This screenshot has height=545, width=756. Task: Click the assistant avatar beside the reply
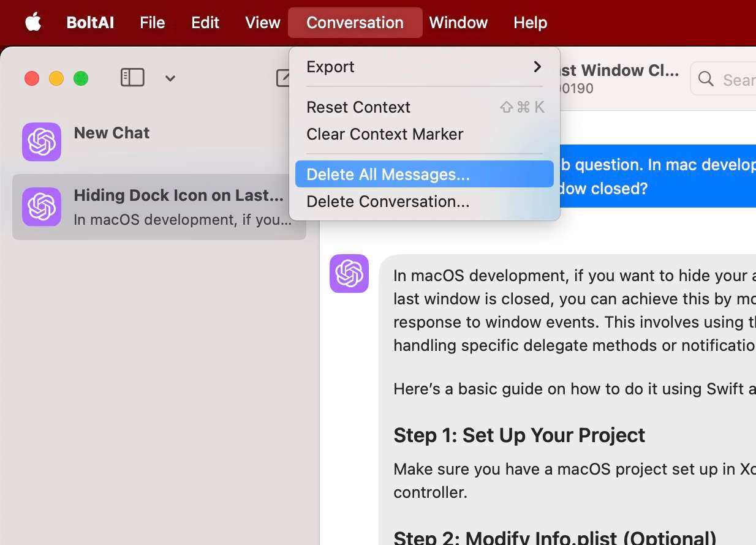[349, 273]
